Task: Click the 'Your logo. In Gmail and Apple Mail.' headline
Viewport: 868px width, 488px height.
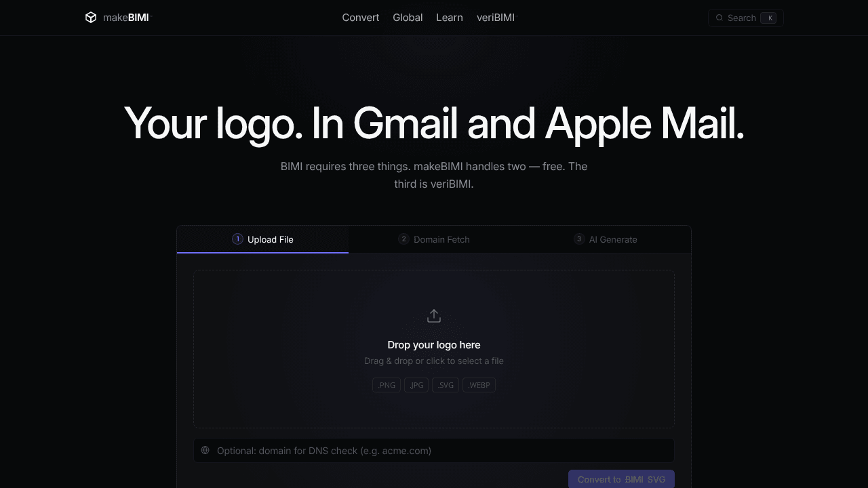Action: click(434, 123)
